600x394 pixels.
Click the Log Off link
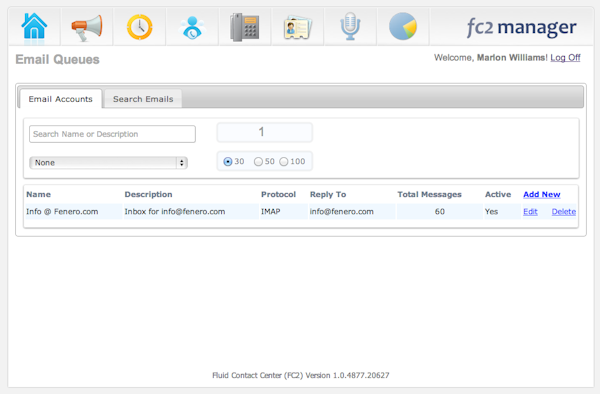[565, 58]
